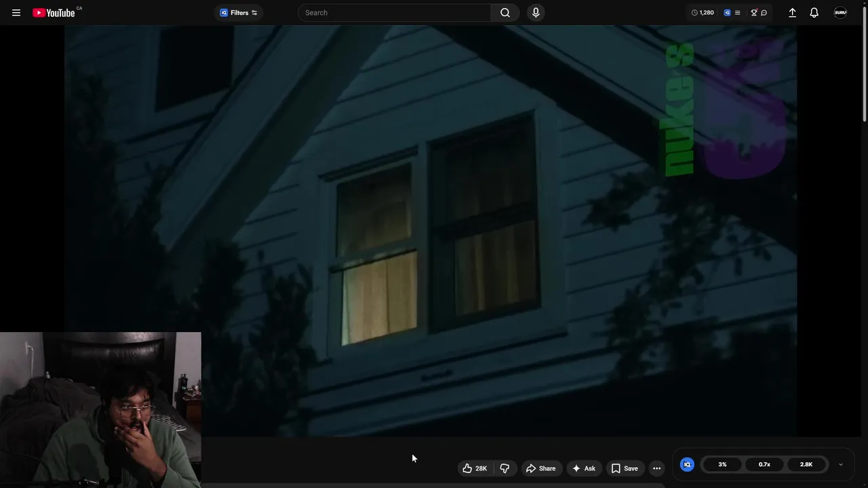The height and width of the screenshot is (488, 868).
Task: Click the video player to pause
Action: pyautogui.click(x=431, y=230)
